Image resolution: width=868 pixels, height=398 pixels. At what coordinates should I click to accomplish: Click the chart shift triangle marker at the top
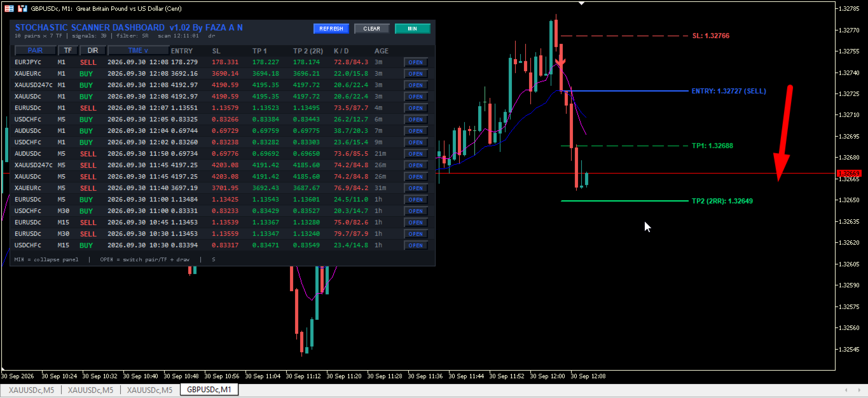[x=581, y=3]
